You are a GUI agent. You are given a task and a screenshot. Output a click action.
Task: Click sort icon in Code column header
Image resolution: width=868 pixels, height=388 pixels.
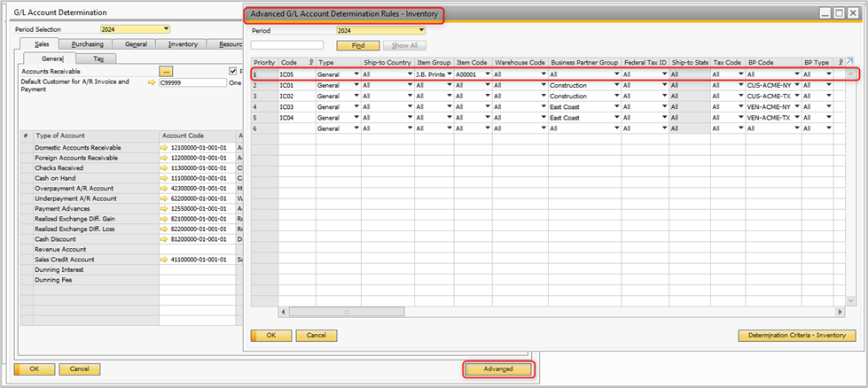pos(310,63)
